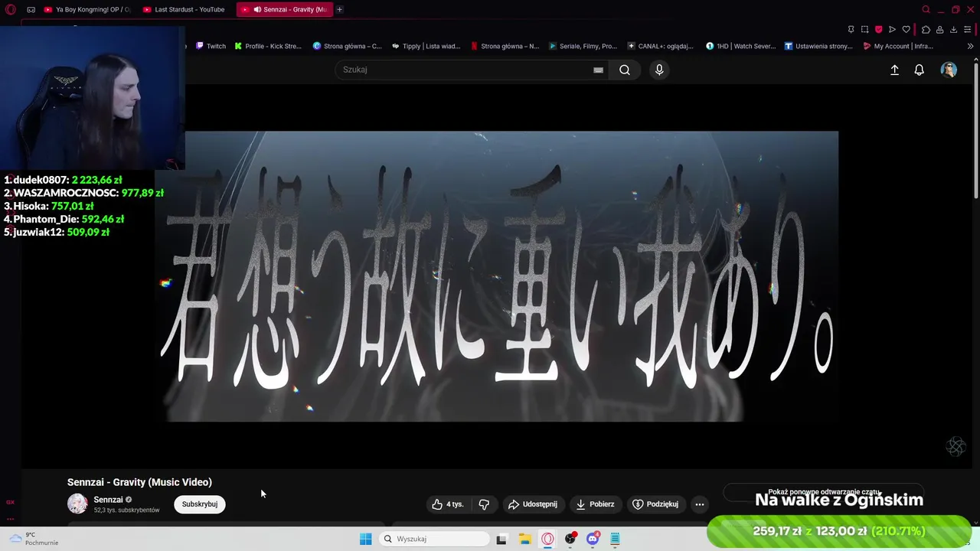
Task: Open File Explorer from the taskbar
Action: [524, 539]
